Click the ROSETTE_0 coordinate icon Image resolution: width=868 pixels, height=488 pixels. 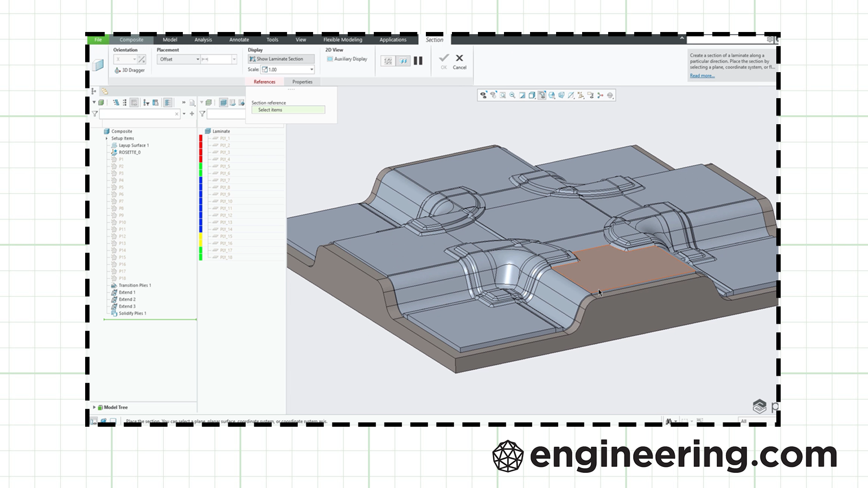coord(114,152)
